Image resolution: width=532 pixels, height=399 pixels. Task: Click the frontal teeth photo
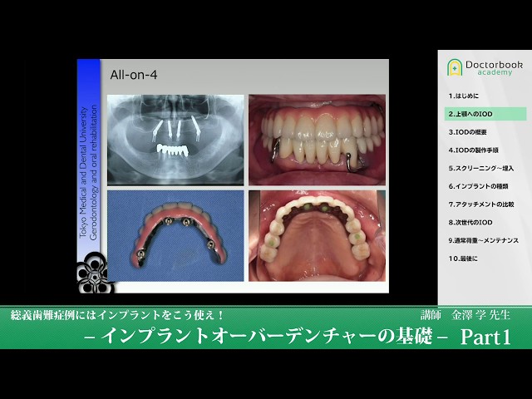(x=317, y=140)
